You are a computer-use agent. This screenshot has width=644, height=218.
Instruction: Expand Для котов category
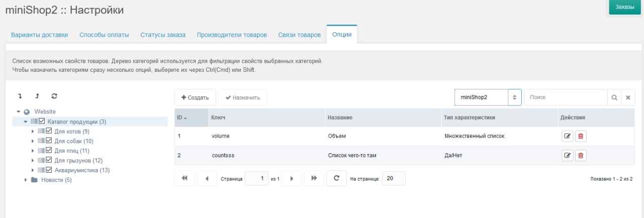tap(33, 131)
